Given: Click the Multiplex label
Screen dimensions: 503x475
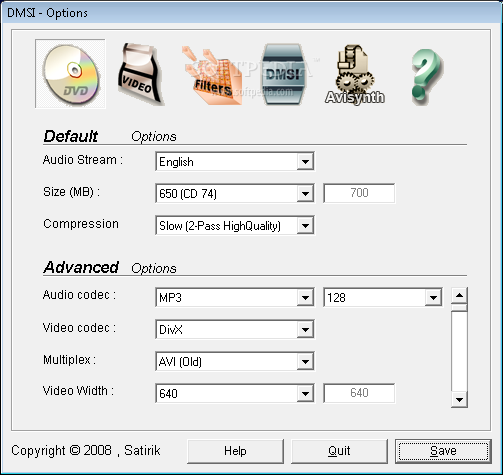Looking at the screenshot, I should pos(70,360).
